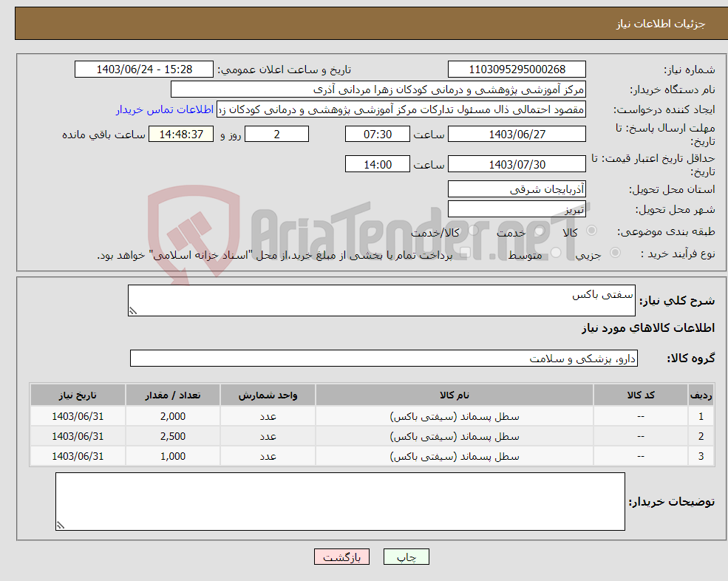Click the buyer organization name field
The height and width of the screenshot is (581, 728).
pyautogui.click(x=378, y=89)
